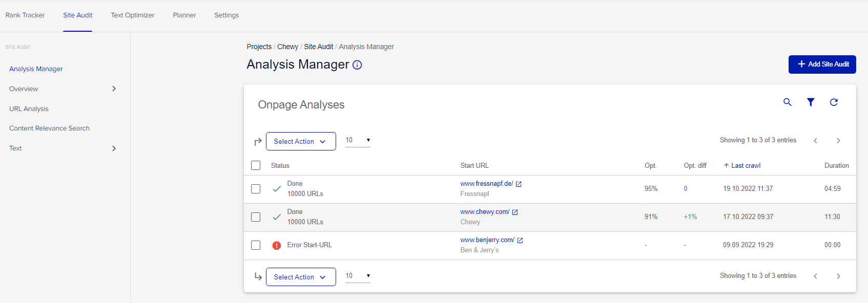The width and height of the screenshot is (868, 303).
Task: Click the Analysis Manager info icon
Action: coord(357,65)
